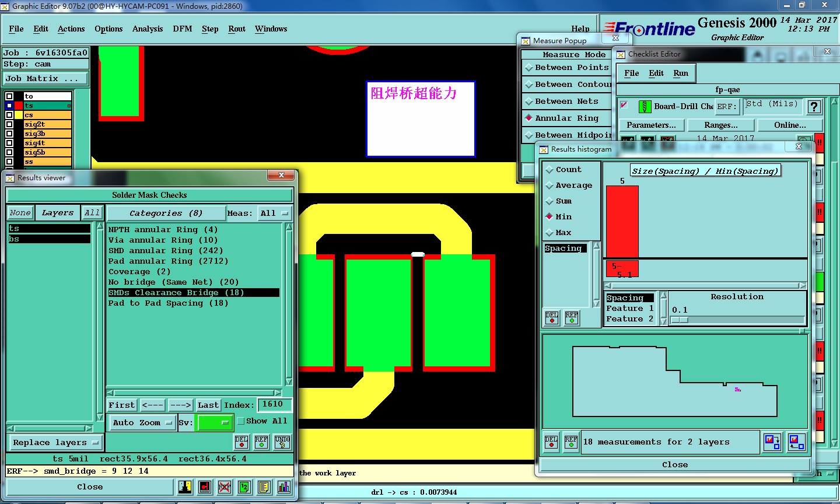Select Annular Ring measure mode
The height and width of the screenshot is (504, 840).
pyautogui.click(x=566, y=118)
